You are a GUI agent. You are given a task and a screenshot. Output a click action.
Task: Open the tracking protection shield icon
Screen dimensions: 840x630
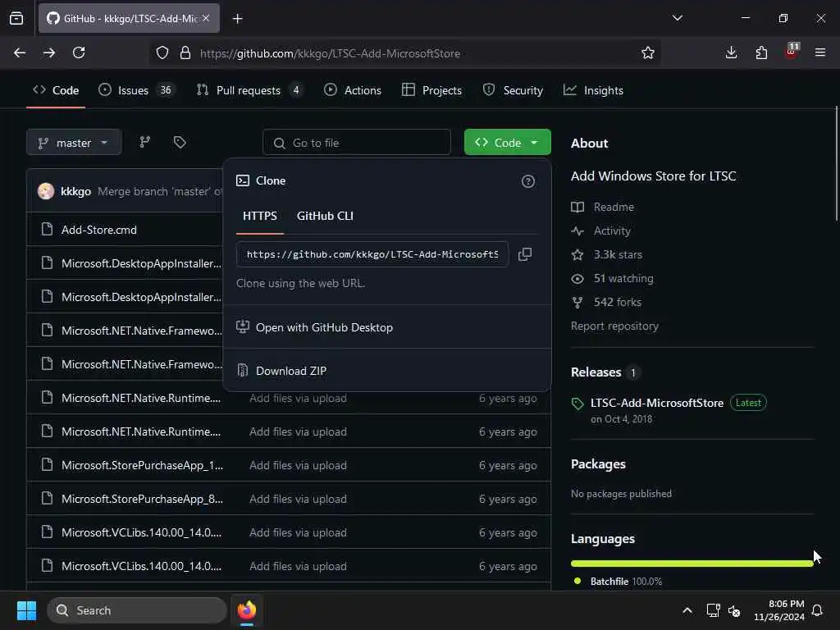[x=162, y=53]
